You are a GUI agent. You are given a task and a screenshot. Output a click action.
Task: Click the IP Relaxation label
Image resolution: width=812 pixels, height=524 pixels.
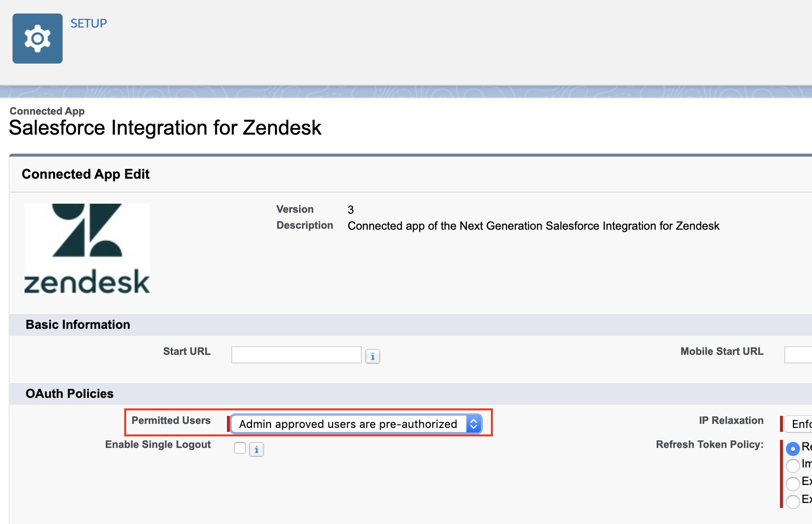(731, 420)
